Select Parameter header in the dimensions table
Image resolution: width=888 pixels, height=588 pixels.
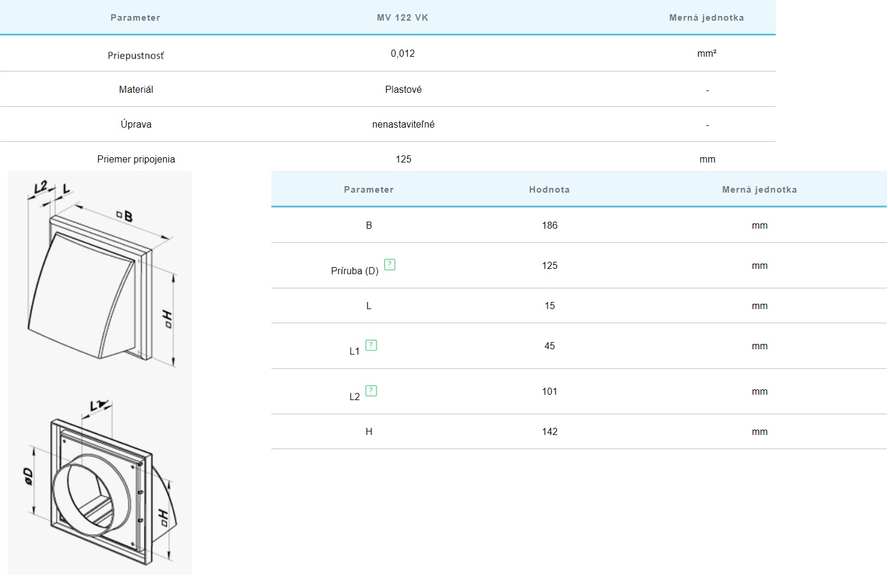pyautogui.click(x=368, y=190)
